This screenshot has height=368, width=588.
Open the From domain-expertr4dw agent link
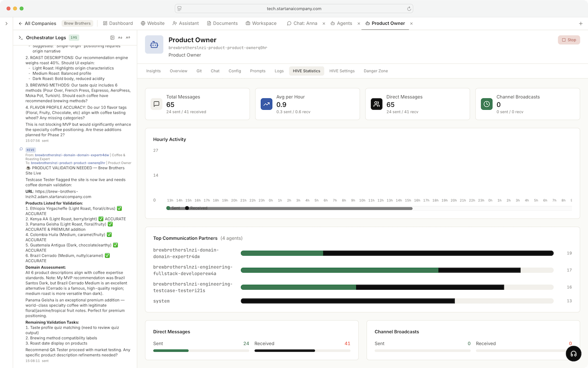[72, 155]
